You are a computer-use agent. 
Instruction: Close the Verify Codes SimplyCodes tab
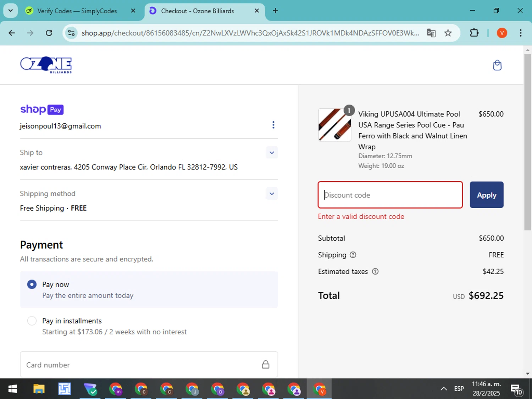pos(133,11)
